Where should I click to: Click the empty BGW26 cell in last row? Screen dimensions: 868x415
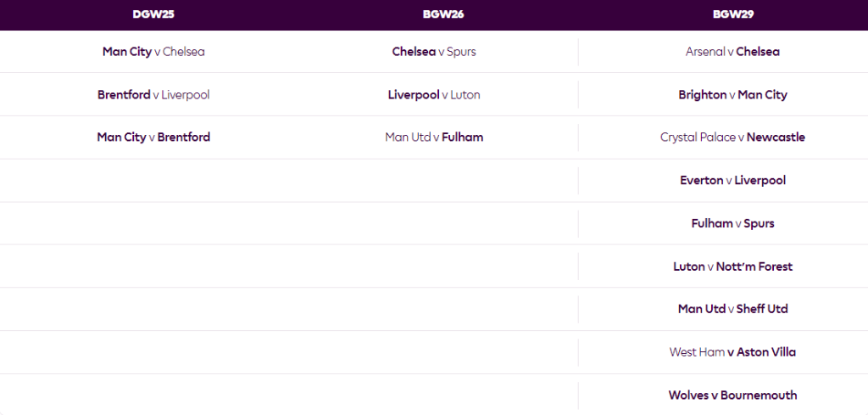coord(434,395)
